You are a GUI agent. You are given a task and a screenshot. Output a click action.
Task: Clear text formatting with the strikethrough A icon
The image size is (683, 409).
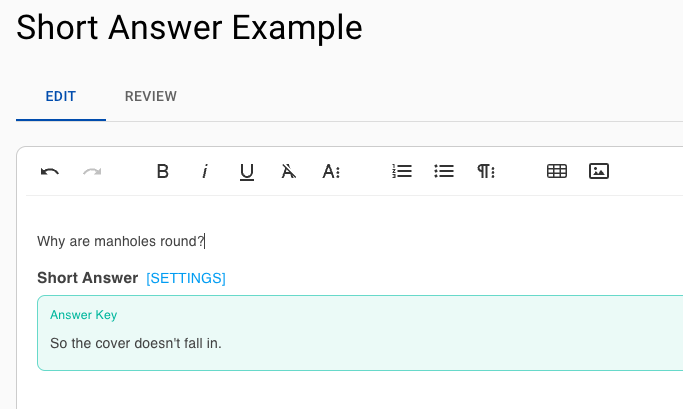click(x=288, y=171)
